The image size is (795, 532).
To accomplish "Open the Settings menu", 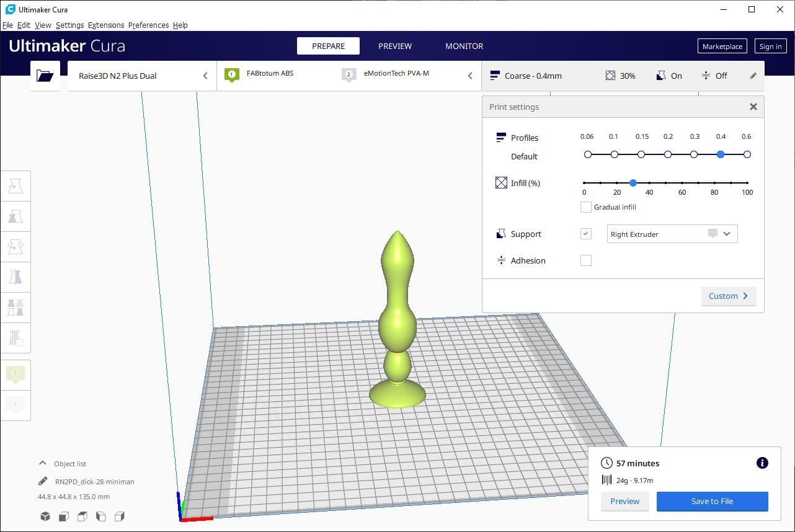I will coord(69,25).
